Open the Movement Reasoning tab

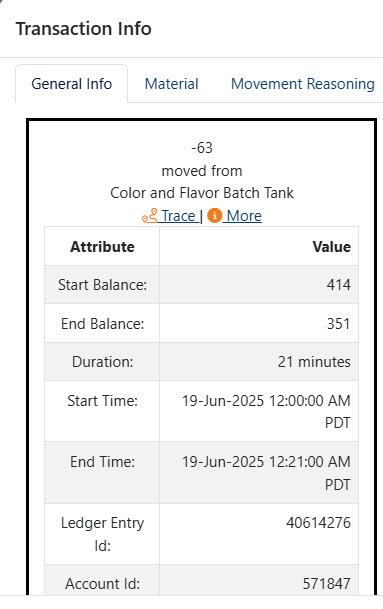(303, 84)
